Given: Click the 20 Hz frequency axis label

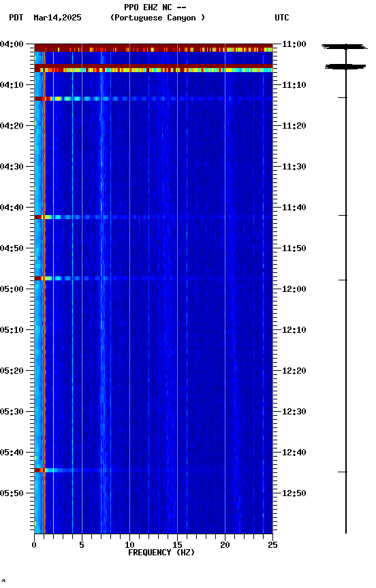Looking at the screenshot, I should click(x=225, y=545).
